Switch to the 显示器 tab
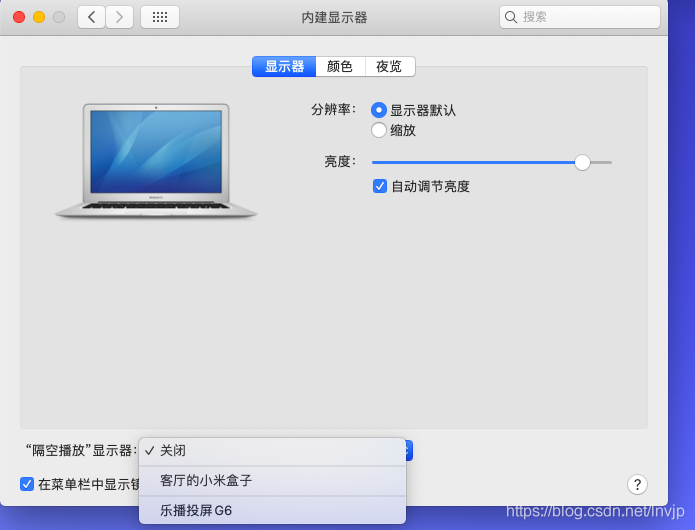This screenshot has width=695, height=530. tap(284, 66)
